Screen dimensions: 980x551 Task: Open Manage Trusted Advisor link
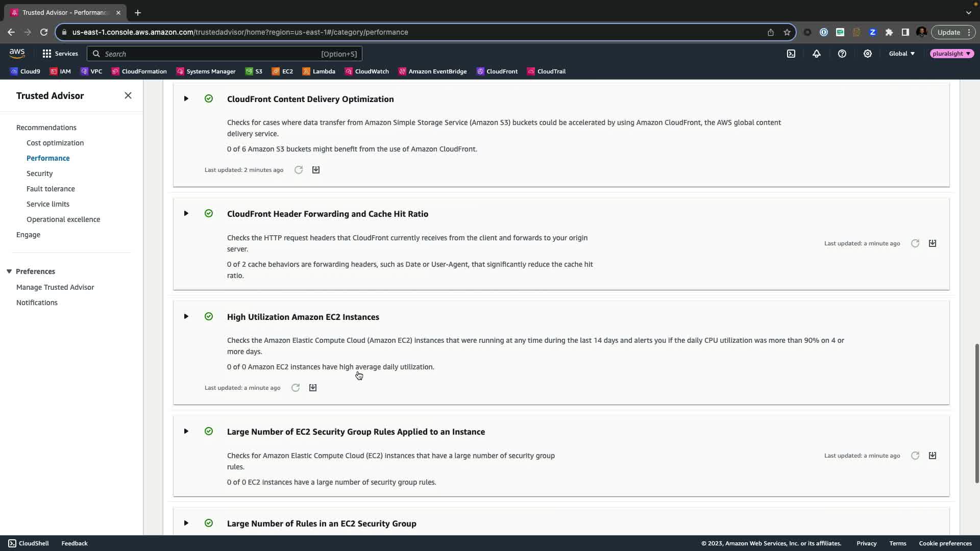coord(55,287)
